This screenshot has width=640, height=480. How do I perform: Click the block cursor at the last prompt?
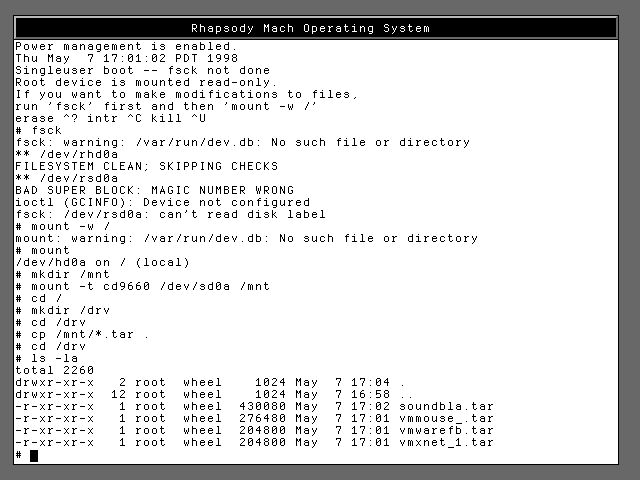34,456
